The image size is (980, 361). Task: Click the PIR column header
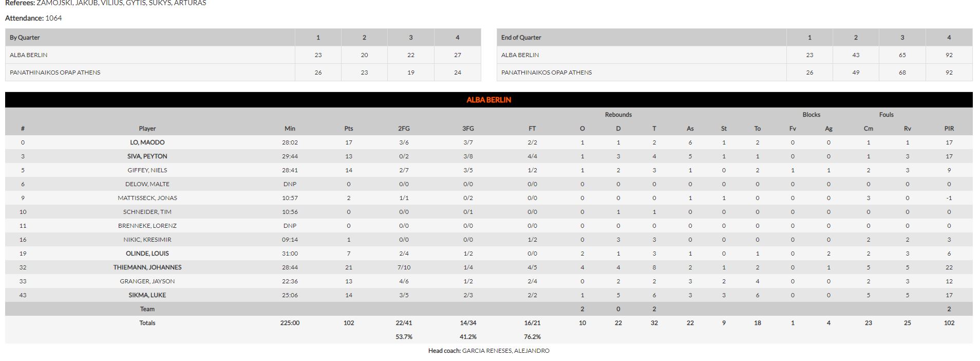click(x=949, y=129)
